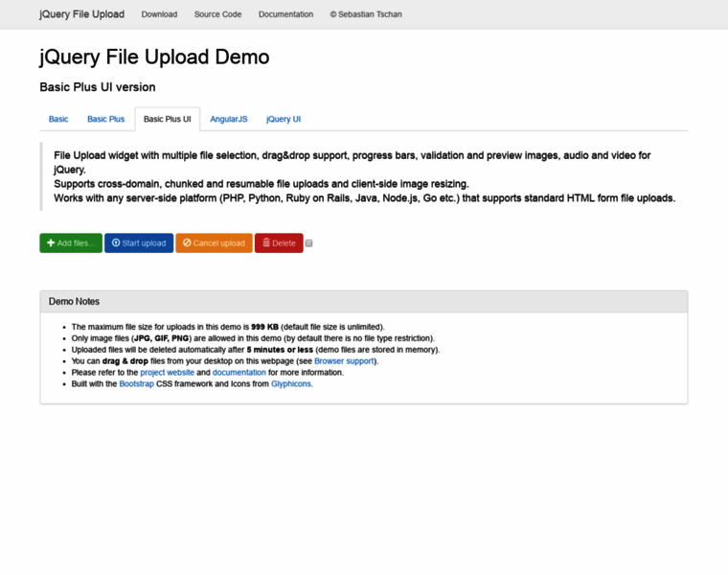Screen dimensions: 728x575
Task: Open the Basic Plus tab
Action: pos(105,119)
